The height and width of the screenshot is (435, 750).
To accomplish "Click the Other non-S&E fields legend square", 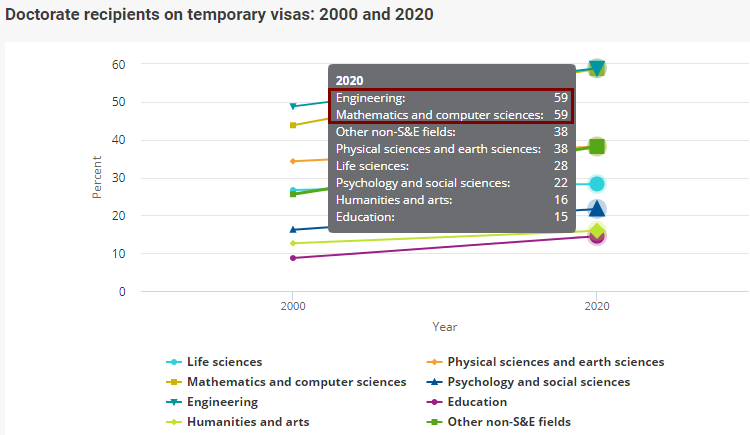I will (434, 422).
